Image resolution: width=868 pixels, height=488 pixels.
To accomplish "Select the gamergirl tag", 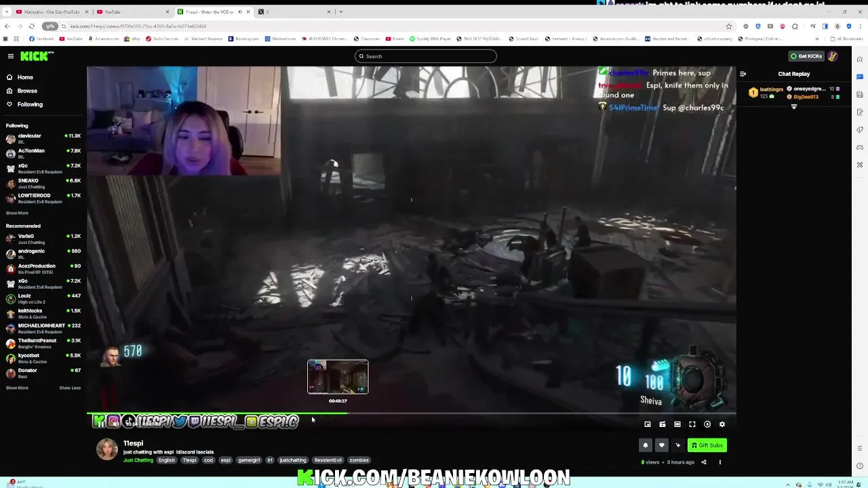I will coord(249,460).
